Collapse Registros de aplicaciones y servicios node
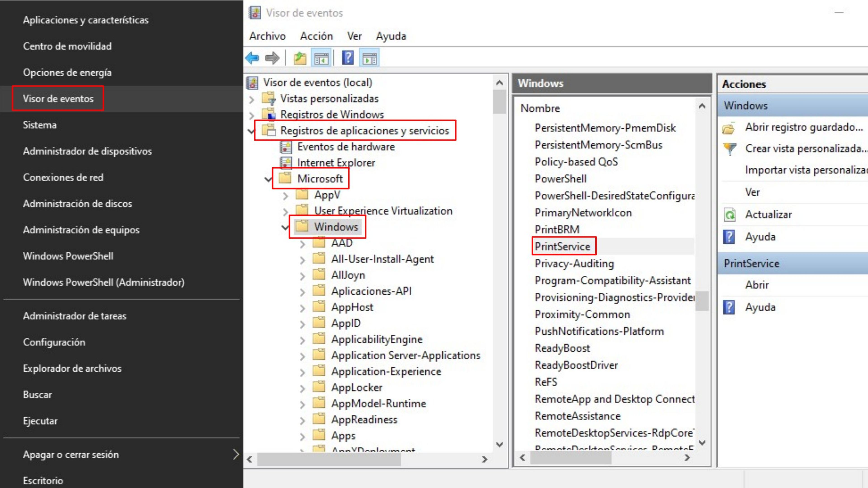This screenshot has width=868, height=488. 251,131
